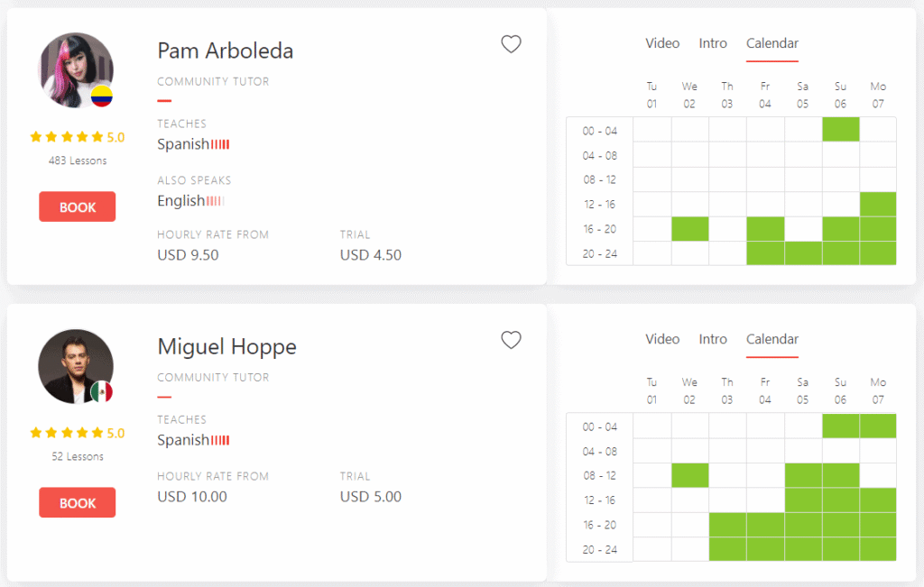Click Miguel Hoppe's profile photo
Viewport: 924px width, 587px height.
click(x=76, y=366)
